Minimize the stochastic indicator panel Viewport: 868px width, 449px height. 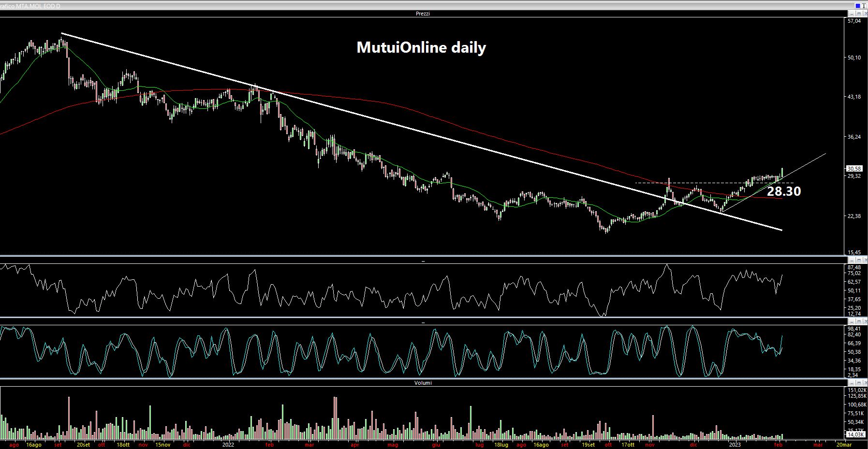[x=851, y=321]
